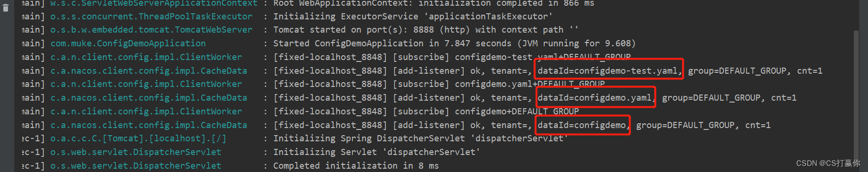Click the w.s.c.ServletWebServerApplicationContext logger name
Viewport: 868px width, 172px height.
point(154,3)
